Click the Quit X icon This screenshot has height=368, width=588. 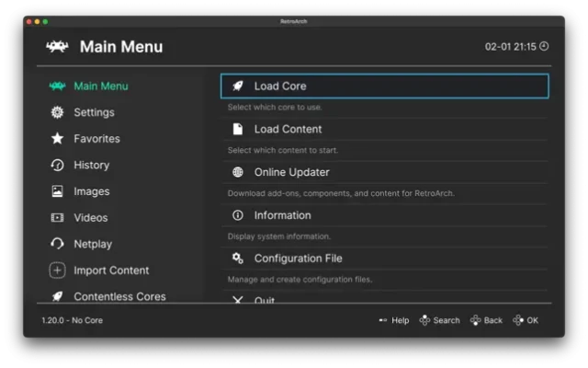[238, 299]
